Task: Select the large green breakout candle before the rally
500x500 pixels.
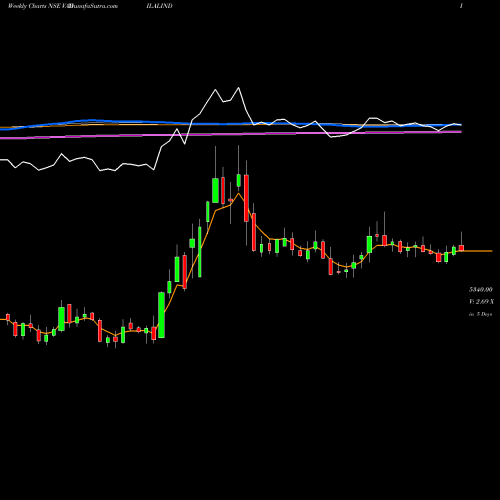Action: tap(161, 315)
